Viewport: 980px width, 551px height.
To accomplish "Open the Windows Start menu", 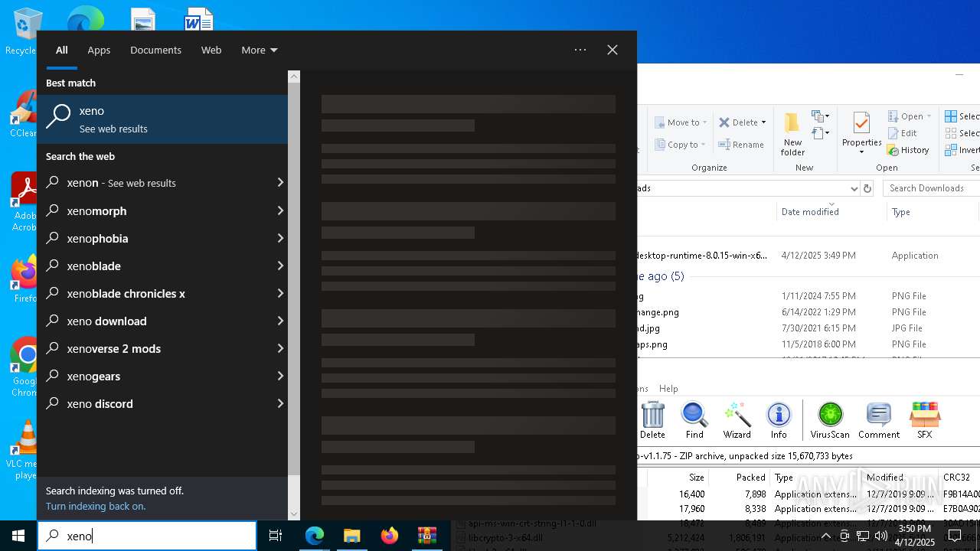I will pos(18,536).
